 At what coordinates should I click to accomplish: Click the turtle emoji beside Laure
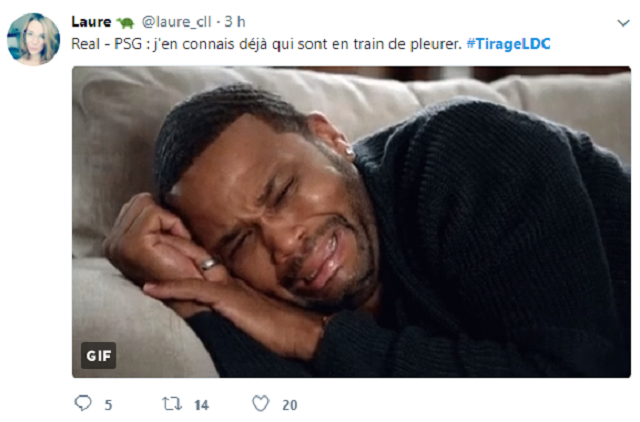pyautogui.click(x=125, y=22)
